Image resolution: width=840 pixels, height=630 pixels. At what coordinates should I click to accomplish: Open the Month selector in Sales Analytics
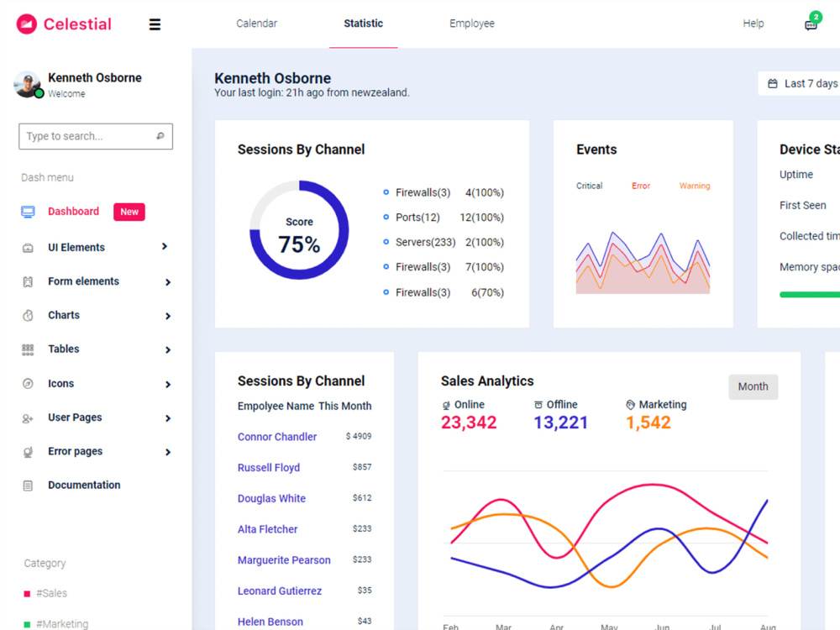(753, 386)
